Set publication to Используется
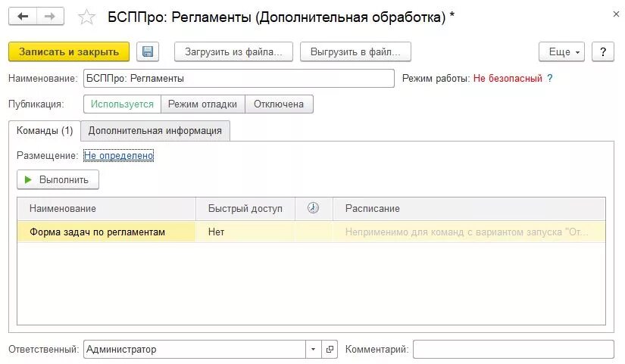Image resolution: width=625 pixels, height=364 pixels. pos(122,104)
